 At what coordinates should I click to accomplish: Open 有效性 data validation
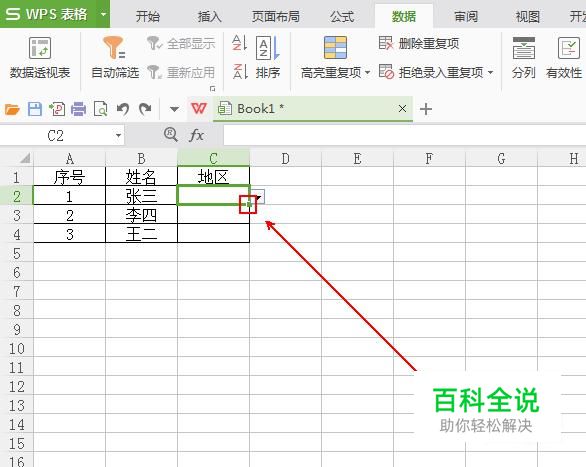(x=564, y=58)
